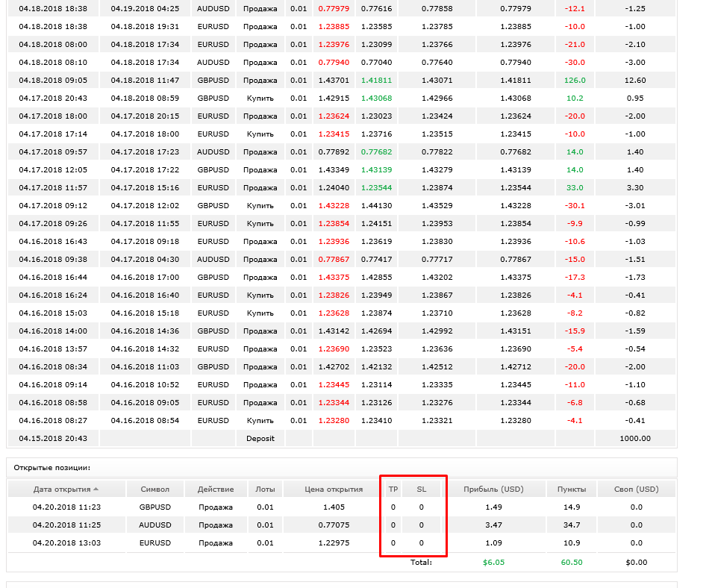The height and width of the screenshot is (588, 709).
Task: Select points value 10.9
Action: click(572, 542)
